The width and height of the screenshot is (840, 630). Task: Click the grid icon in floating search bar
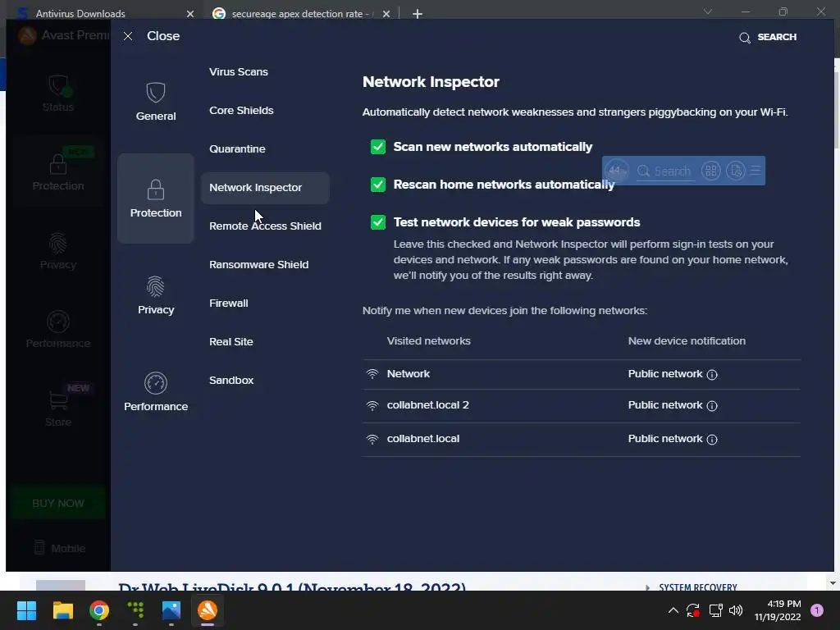tap(711, 171)
